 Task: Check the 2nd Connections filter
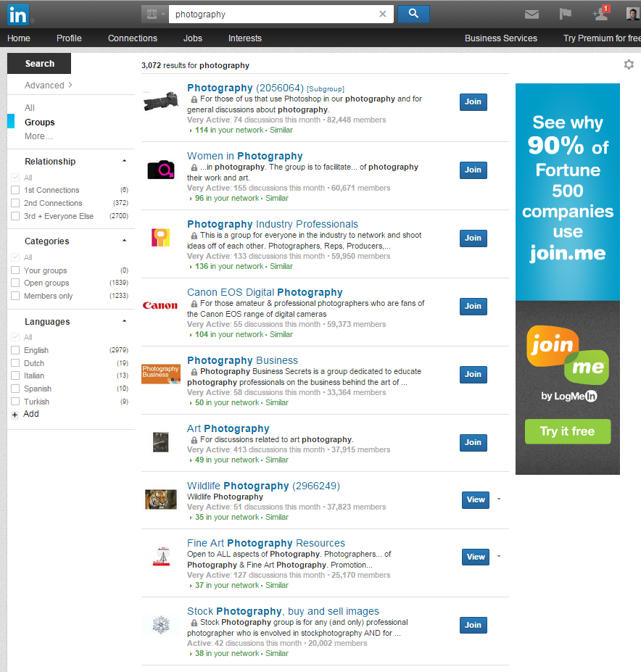click(15, 203)
